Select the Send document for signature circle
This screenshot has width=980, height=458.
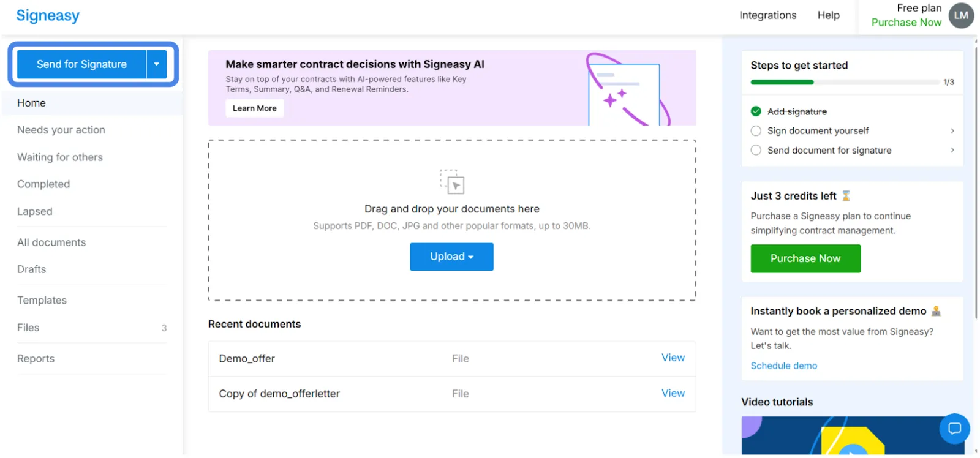[756, 150]
